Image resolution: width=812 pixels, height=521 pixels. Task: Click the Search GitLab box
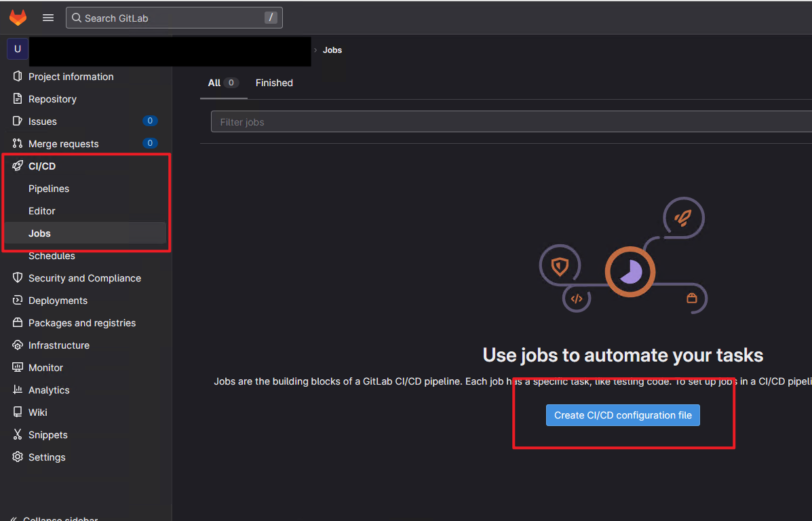[x=174, y=18]
